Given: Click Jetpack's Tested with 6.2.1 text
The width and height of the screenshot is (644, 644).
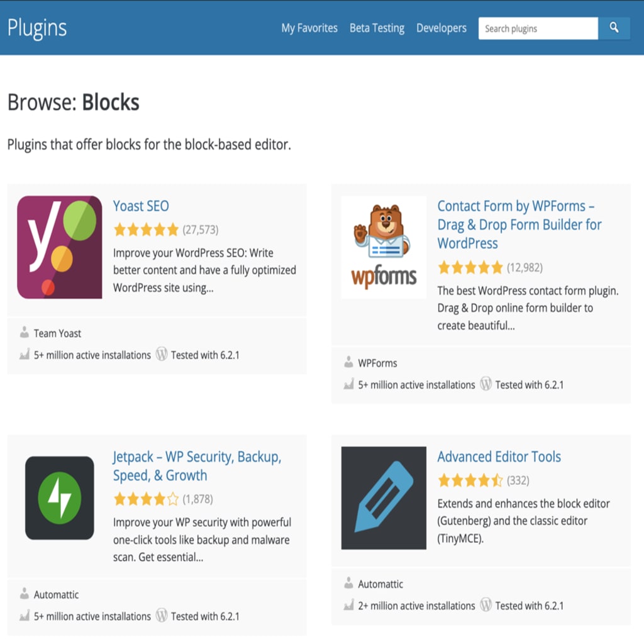Looking at the screenshot, I should [205, 616].
